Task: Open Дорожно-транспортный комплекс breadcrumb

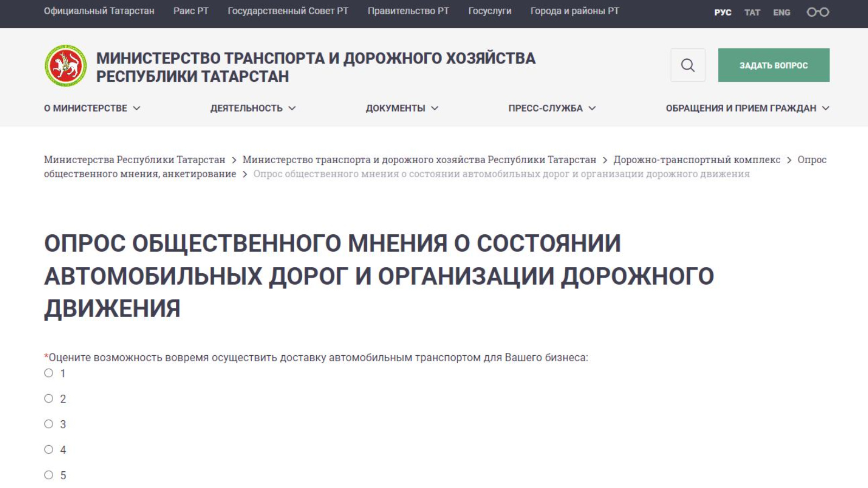Action: coord(697,159)
